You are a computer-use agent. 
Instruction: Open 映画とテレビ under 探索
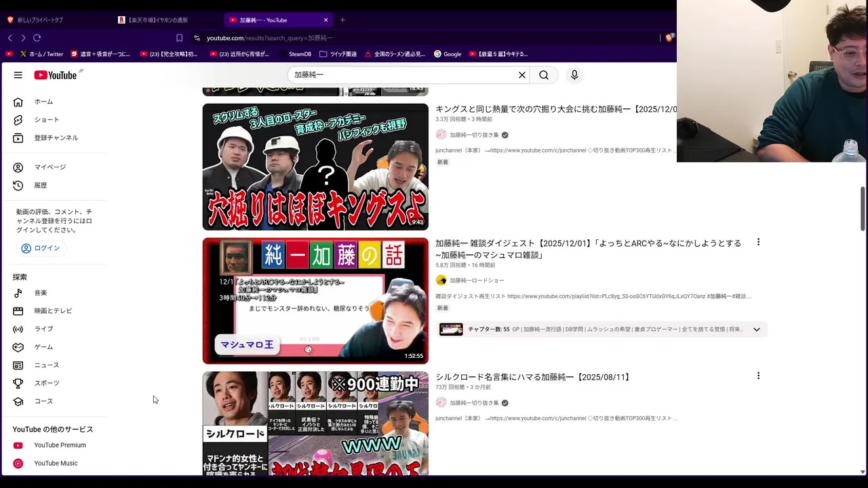pos(54,311)
